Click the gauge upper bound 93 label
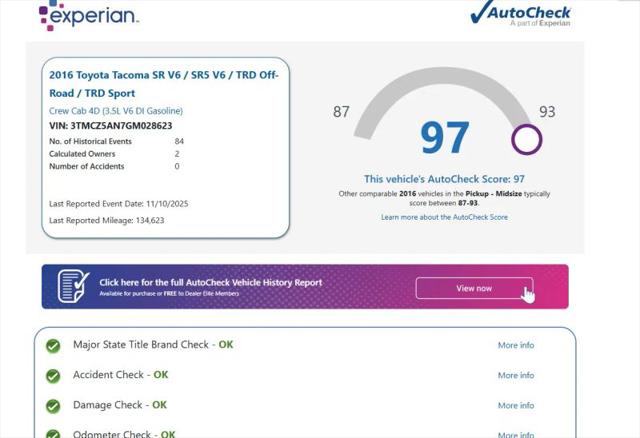Viewport: 640px width, 438px height. (547, 112)
